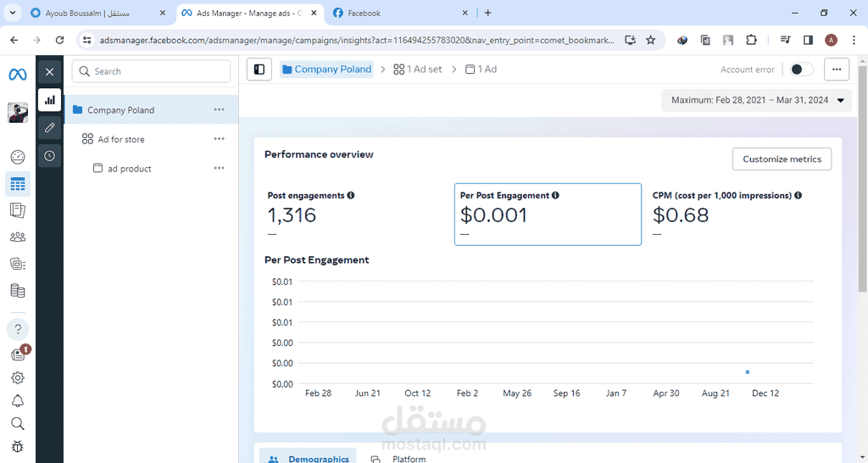Image resolution: width=868 pixels, height=463 pixels.
Task: Open more options for Ad for store
Action: tap(220, 139)
